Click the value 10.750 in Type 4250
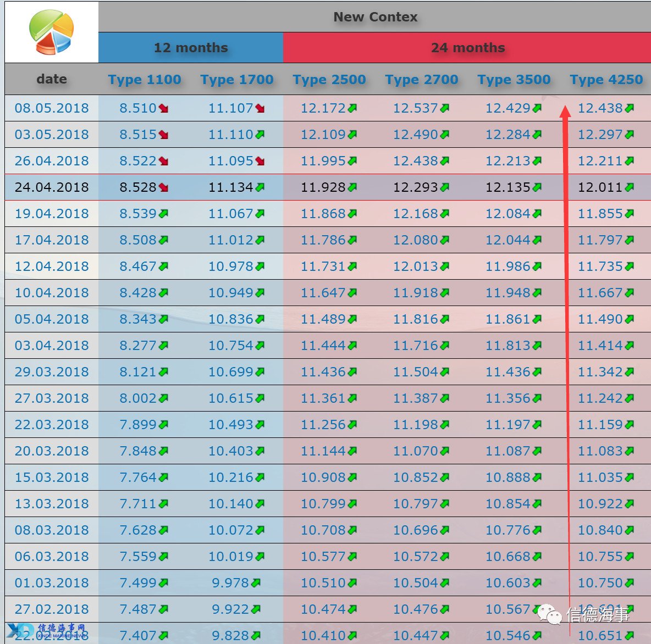This screenshot has height=644, width=651. click(x=600, y=582)
